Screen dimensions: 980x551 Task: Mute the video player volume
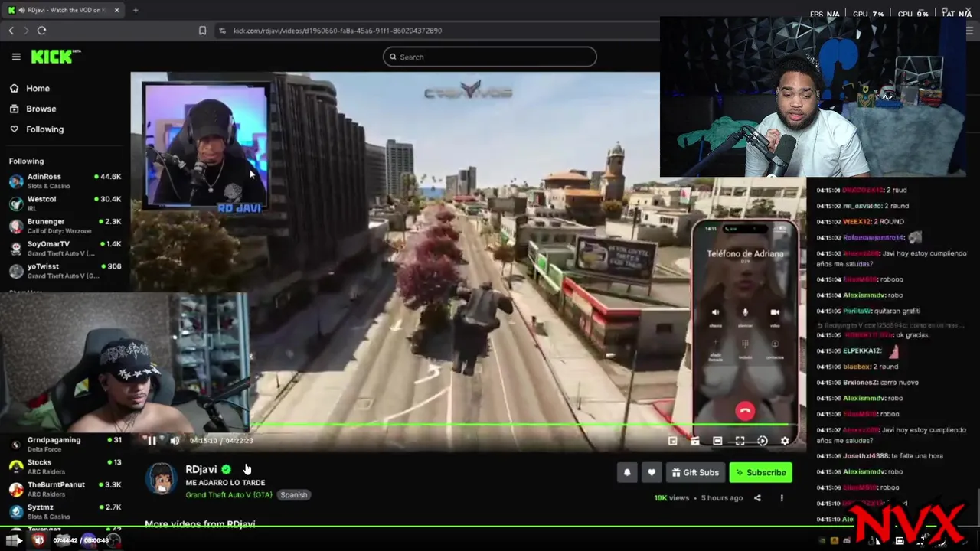tap(175, 440)
